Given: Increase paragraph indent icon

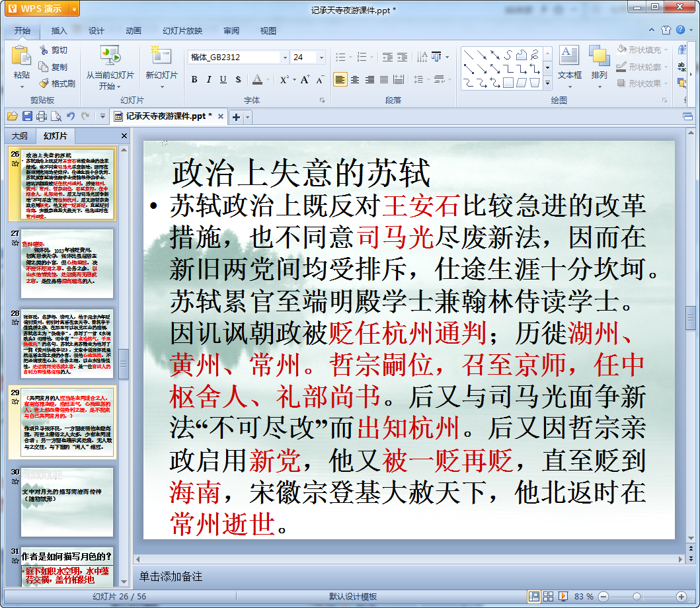Looking at the screenshot, I should pos(403,57).
